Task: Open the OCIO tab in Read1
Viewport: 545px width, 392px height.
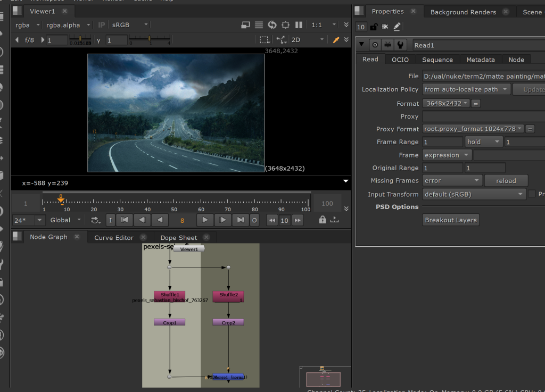Action: click(400, 60)
